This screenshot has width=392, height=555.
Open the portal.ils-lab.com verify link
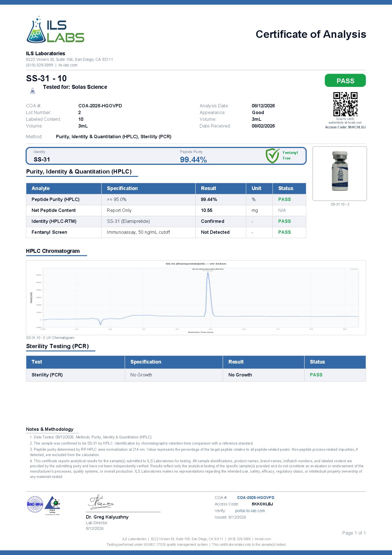(250, 511)
